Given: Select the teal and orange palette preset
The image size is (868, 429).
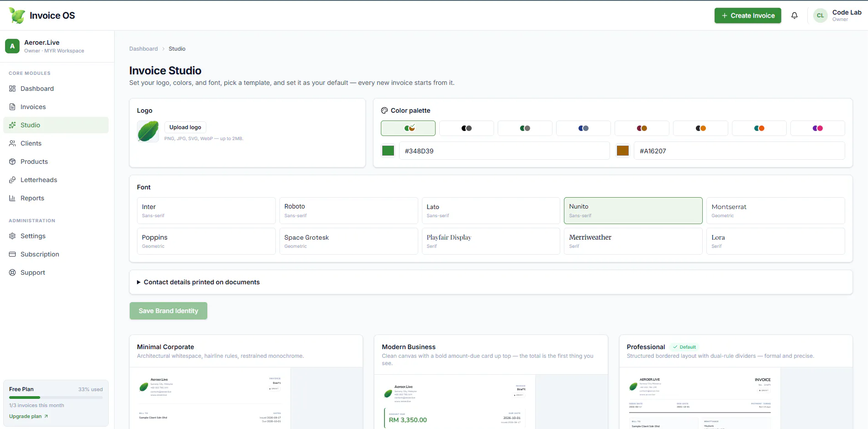Looking at the screenshot, I should (759, 128).
